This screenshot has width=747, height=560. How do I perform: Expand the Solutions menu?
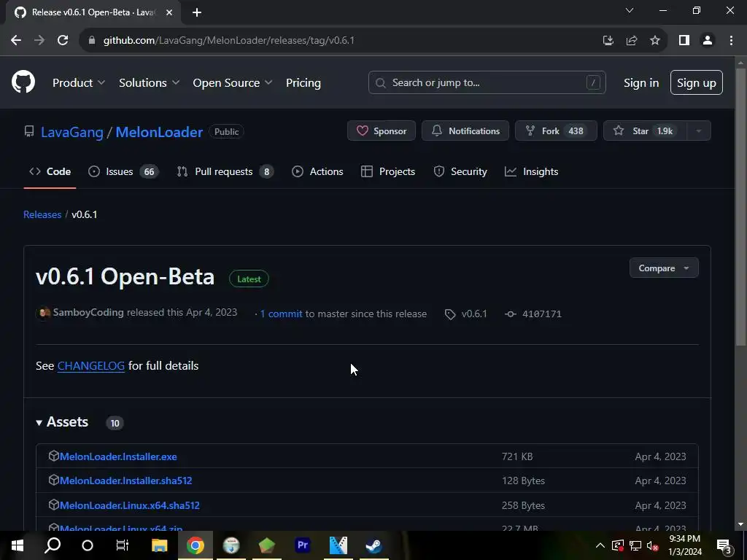pyautogui.click(x=149, y=83)
